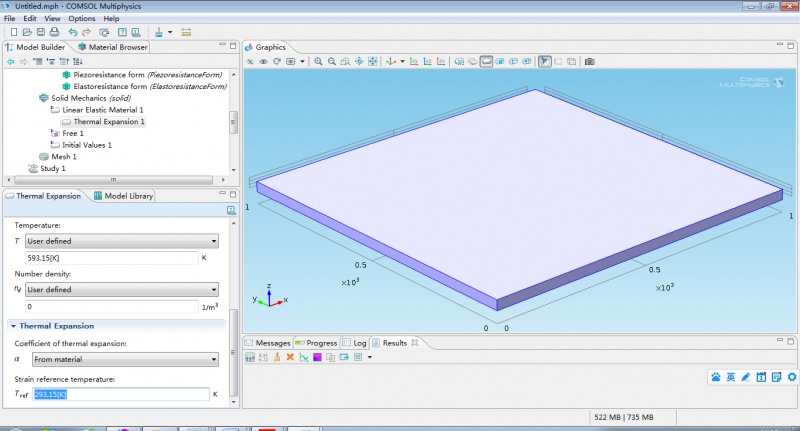Click the Print toolbar icon
The image size is (800, 431).
(54, 32)
